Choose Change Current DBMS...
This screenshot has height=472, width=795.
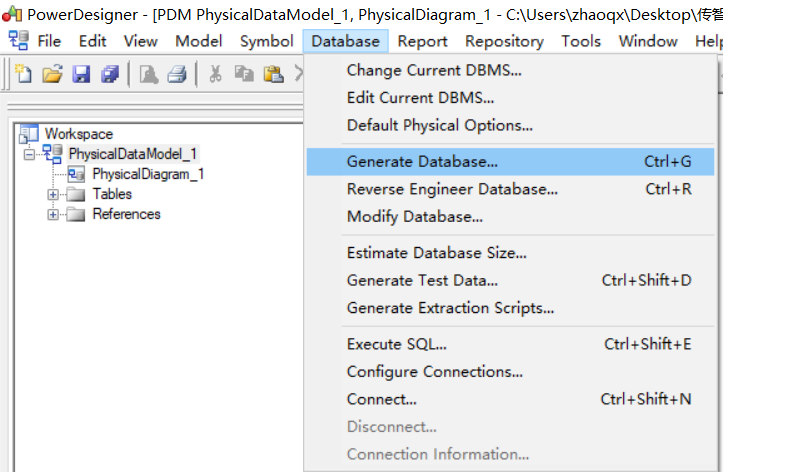pos(511,70)
